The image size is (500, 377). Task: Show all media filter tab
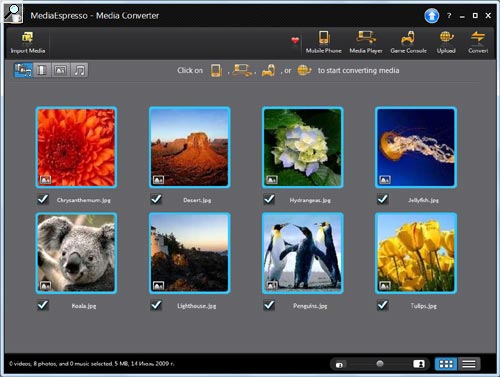pos(23,70)
